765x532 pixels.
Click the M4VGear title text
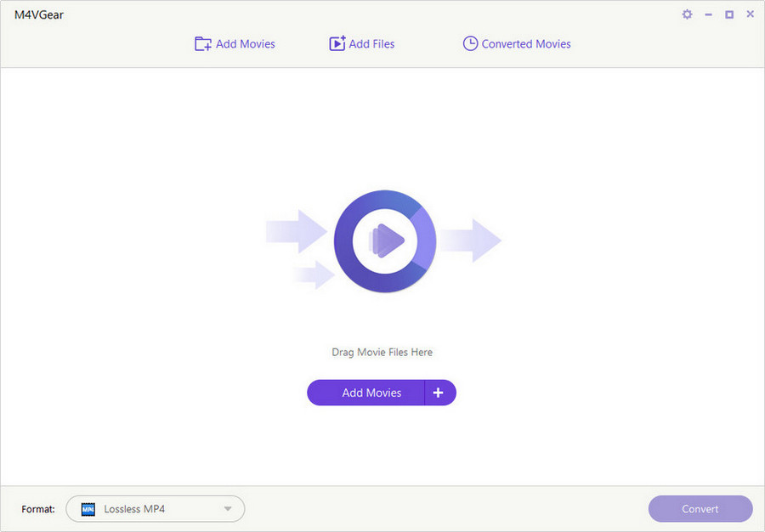pos(39,14)
